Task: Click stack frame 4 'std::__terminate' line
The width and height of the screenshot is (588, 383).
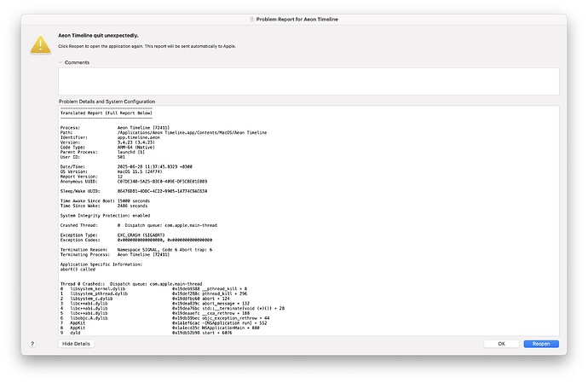Action: (172, 308)
